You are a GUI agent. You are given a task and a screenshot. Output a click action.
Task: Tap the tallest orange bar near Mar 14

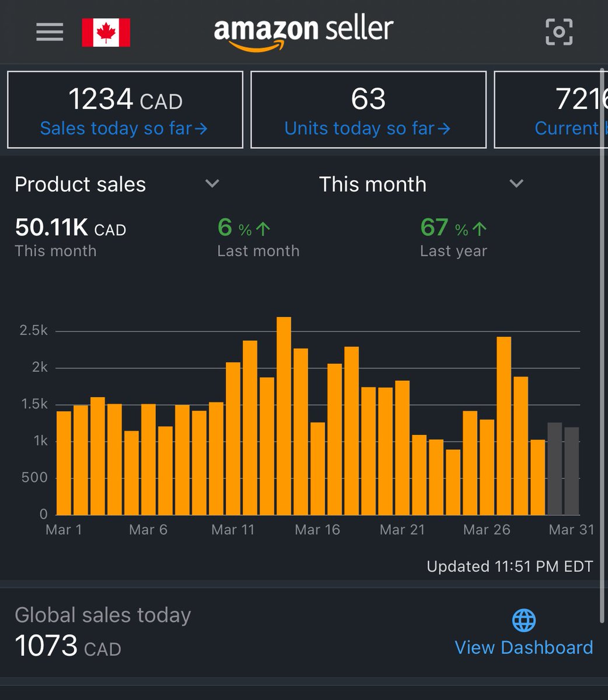(284, 416)
